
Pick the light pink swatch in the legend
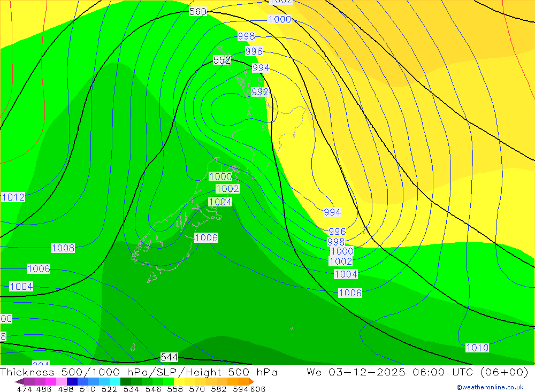[x=62, y=382]
